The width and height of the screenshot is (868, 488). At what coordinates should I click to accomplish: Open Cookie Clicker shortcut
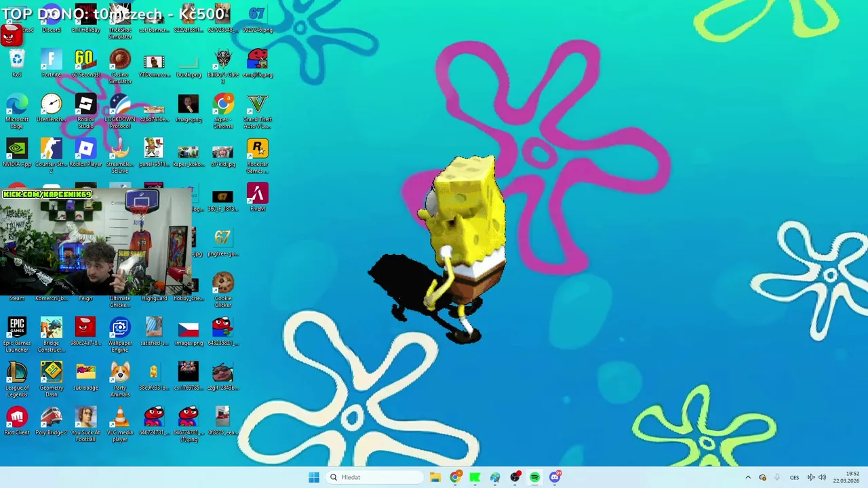(223, 289)
